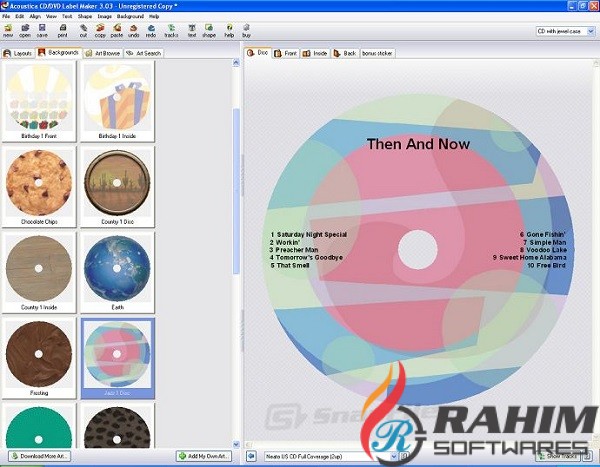600x467 pixels.
Task: Select the Front design tab
Action: pos(286,53)
